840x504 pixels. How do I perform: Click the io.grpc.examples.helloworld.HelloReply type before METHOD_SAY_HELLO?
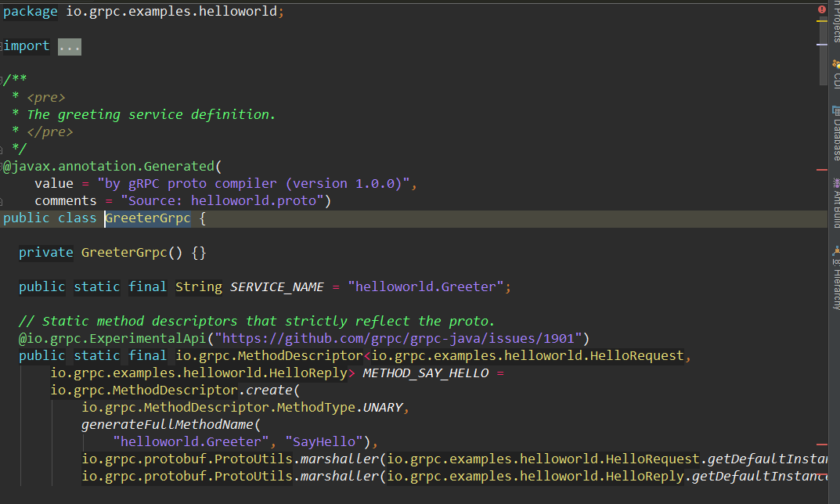[199, 373]
